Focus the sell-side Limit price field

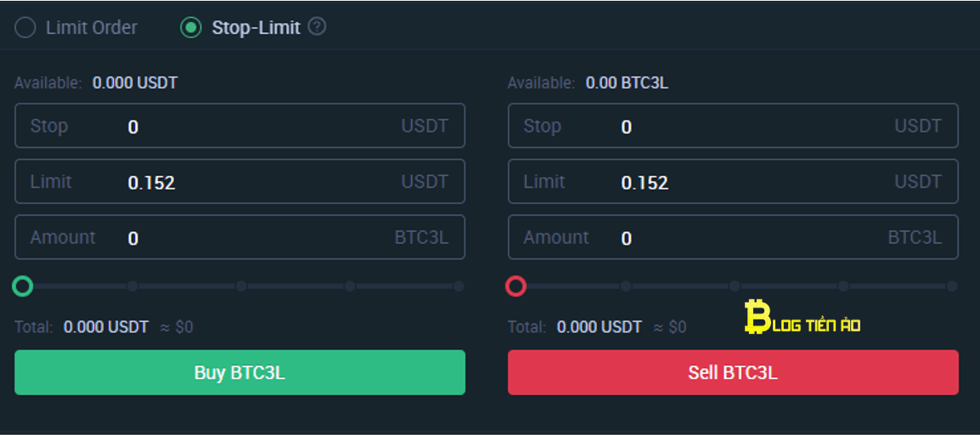coord(733,181)
